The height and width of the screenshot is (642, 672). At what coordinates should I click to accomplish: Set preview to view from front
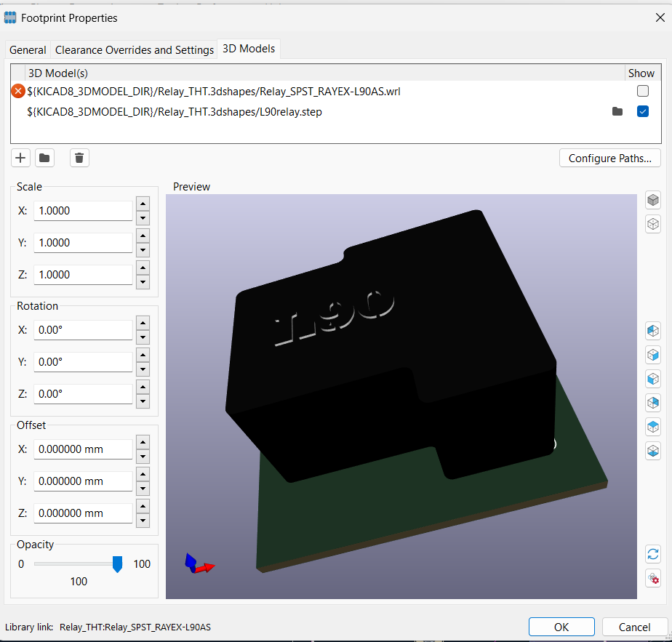pyautogui.click(x=652, y=379)
